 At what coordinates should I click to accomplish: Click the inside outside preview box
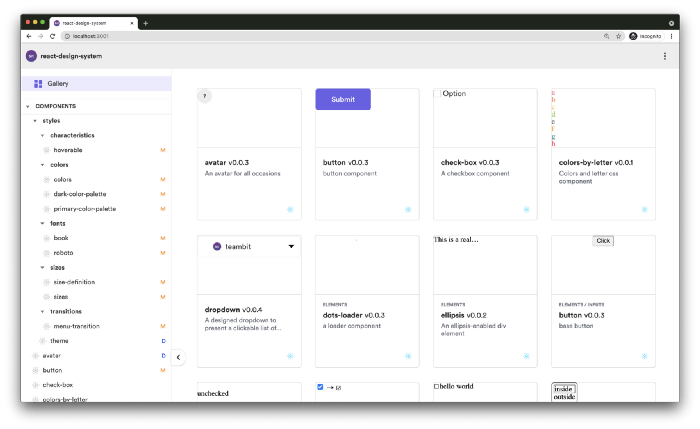[x=564, y=392]
